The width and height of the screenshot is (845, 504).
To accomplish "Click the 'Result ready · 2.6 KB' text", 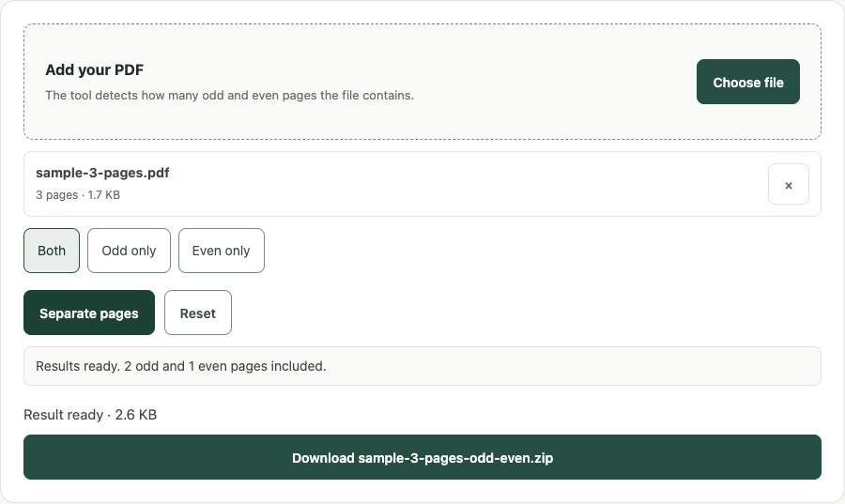I will coord(90,415).
